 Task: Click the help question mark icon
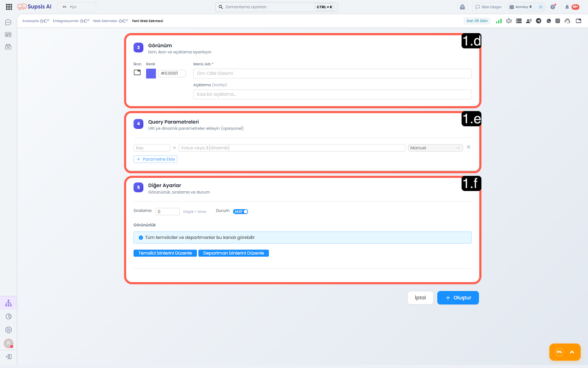(x=552, y=7)
